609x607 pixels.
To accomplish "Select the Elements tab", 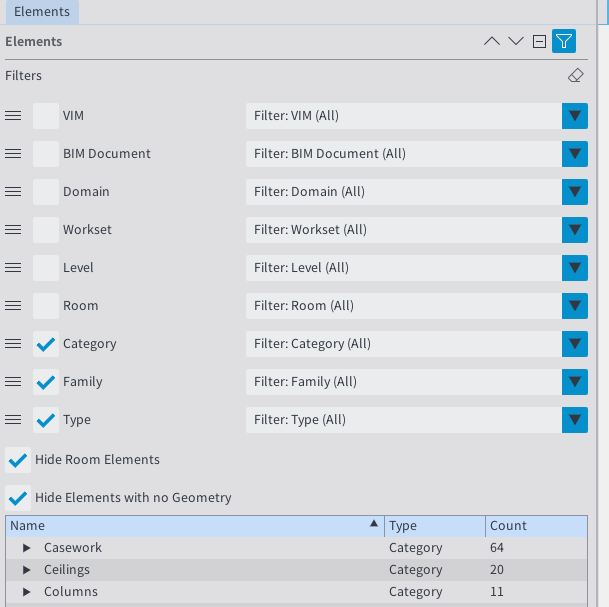I will pyautogui.click(x=42, y=12).
